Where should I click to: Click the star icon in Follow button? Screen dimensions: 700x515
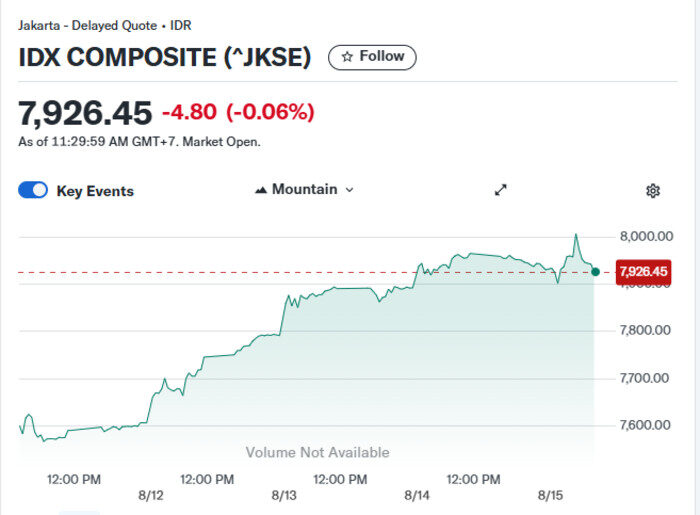347,57
